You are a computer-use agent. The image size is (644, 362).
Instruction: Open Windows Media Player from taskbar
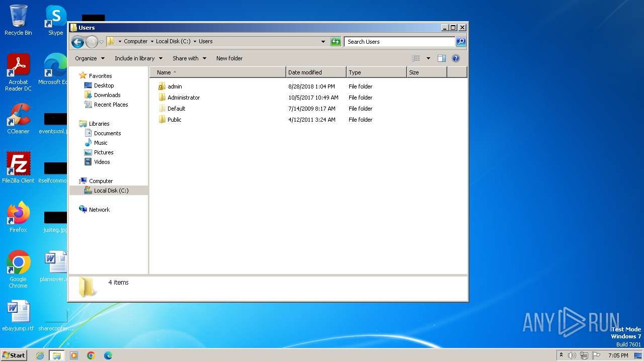tap(74, 355)
